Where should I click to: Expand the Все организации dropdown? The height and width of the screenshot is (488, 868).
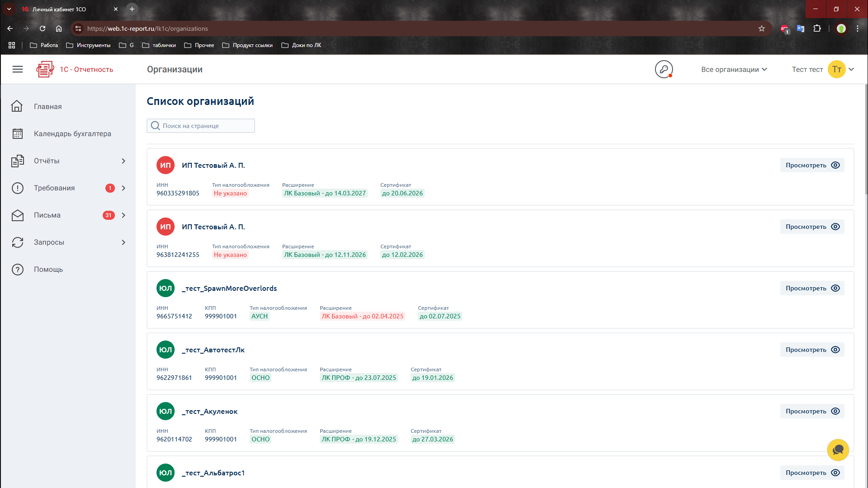coord(734,69)
